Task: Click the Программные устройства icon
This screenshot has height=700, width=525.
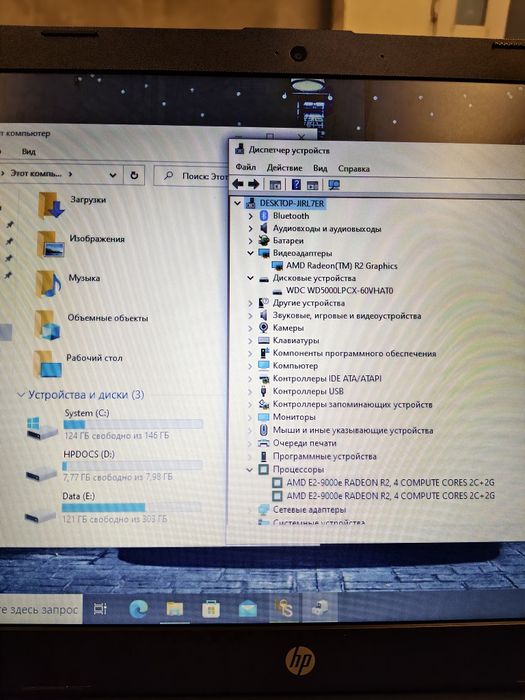Action: [x=264, y=456]
